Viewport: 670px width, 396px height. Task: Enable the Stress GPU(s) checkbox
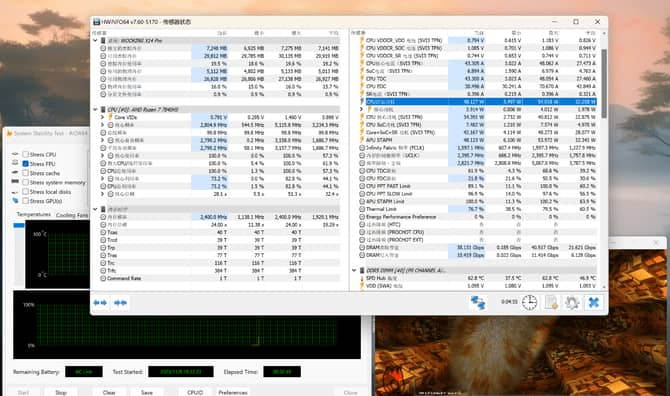tap(26, 201)
